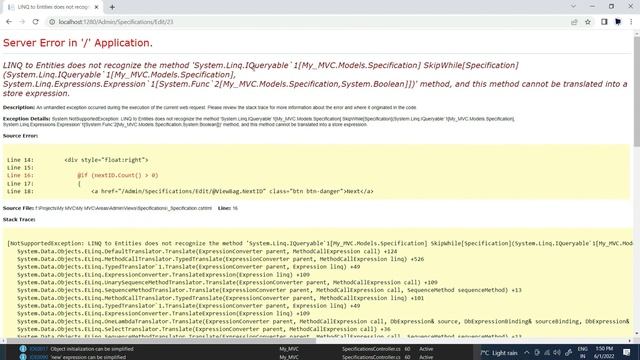The image size is (640, 360).
Task: Open the Chrome profile avatar
Action: coord(618,22)
